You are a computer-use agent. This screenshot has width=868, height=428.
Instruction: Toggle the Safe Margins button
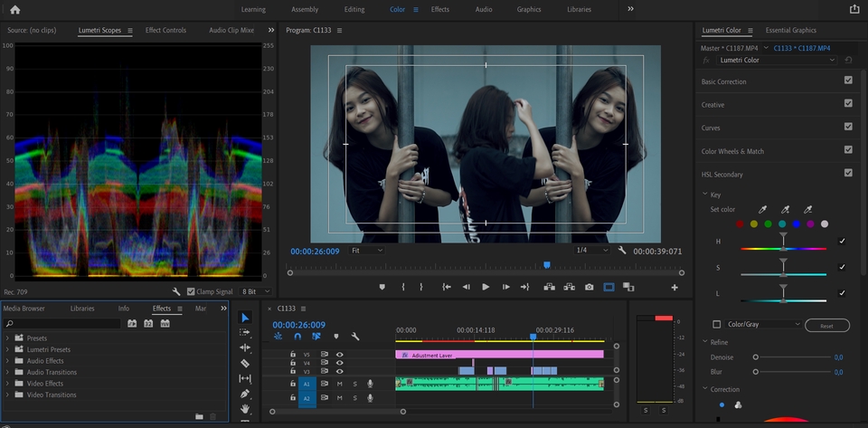pos(609,287)
